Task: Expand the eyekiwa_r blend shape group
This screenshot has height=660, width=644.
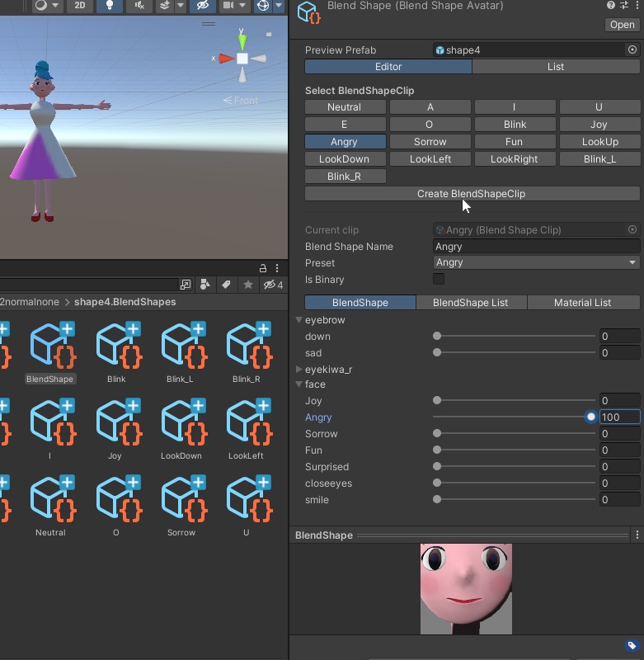Action: pos(298,370)
